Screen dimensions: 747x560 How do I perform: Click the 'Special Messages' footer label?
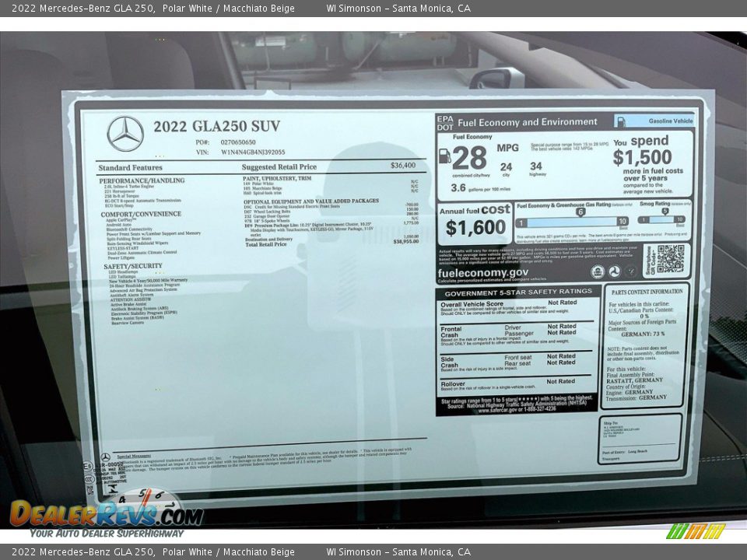[135, 456]
